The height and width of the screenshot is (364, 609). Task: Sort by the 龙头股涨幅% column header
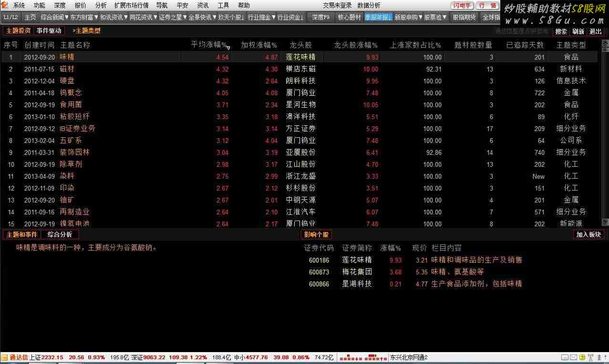click(x=356, y=45)
